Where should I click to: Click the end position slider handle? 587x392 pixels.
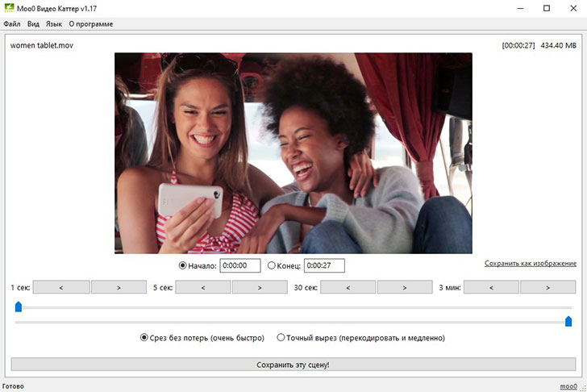(568, 322)
